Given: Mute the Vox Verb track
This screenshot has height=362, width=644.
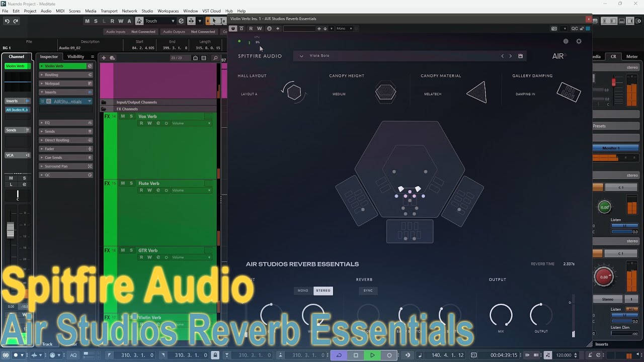Looking at the screenshot, I should (123, 116).
